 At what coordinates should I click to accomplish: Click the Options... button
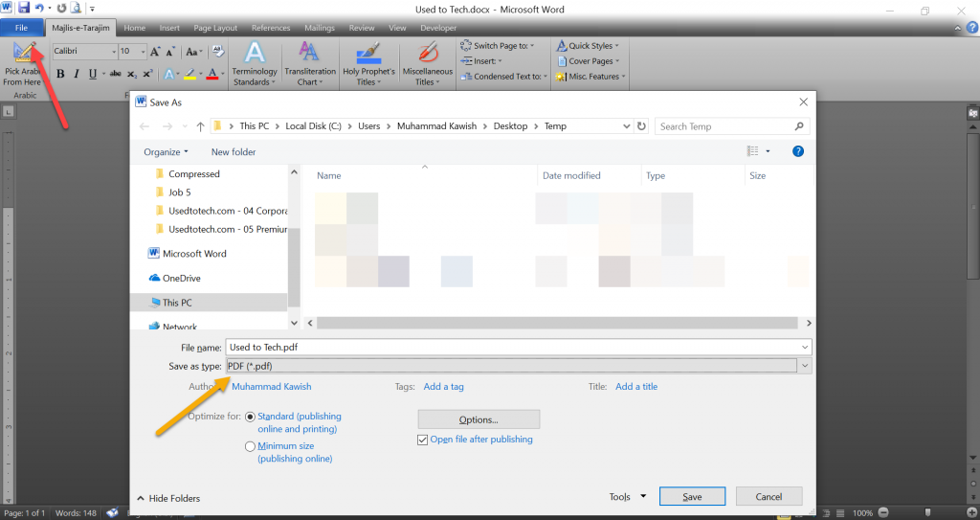pos(479,419)
